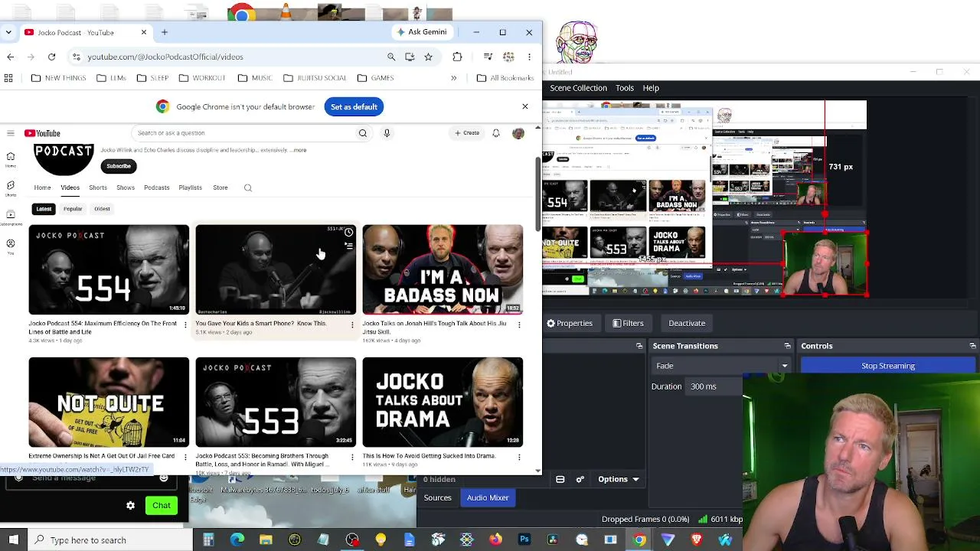Pop out the OBS Scene Transitions dock
980x551 pixels.
(x=787, y=346)
